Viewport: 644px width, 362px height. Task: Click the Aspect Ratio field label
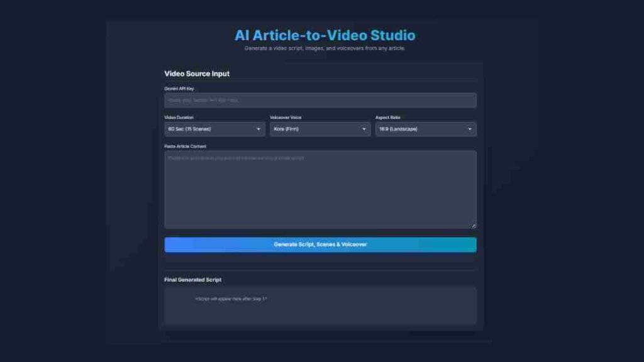click(389, 118)
